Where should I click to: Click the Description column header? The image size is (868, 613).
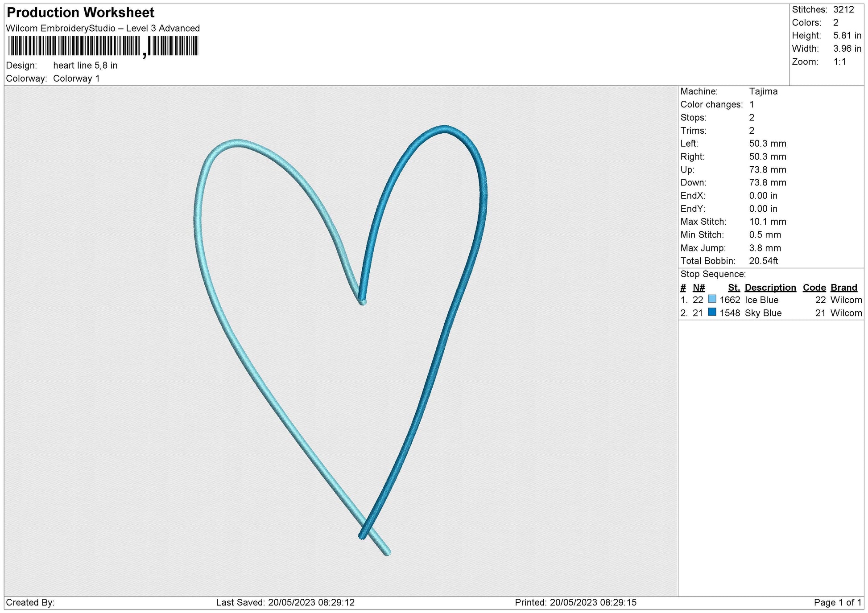coord(770,288)
